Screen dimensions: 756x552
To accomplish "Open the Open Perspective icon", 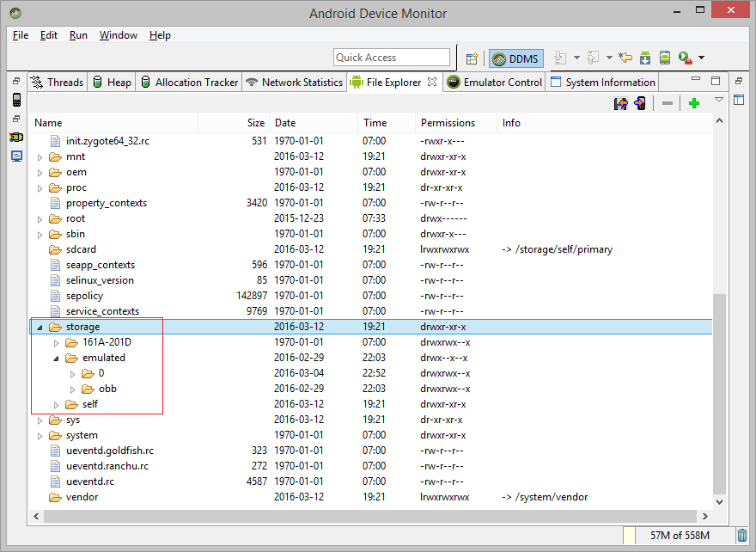I will [472, 58].
